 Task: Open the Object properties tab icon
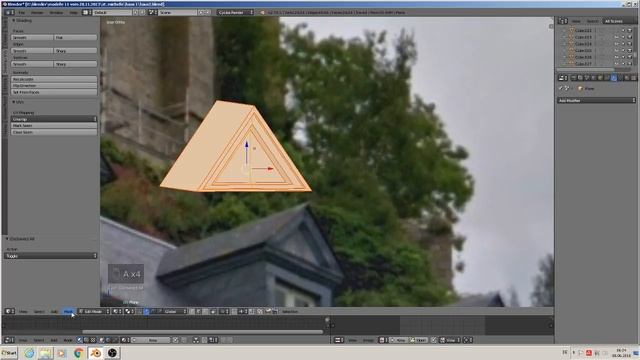(600, 78)
